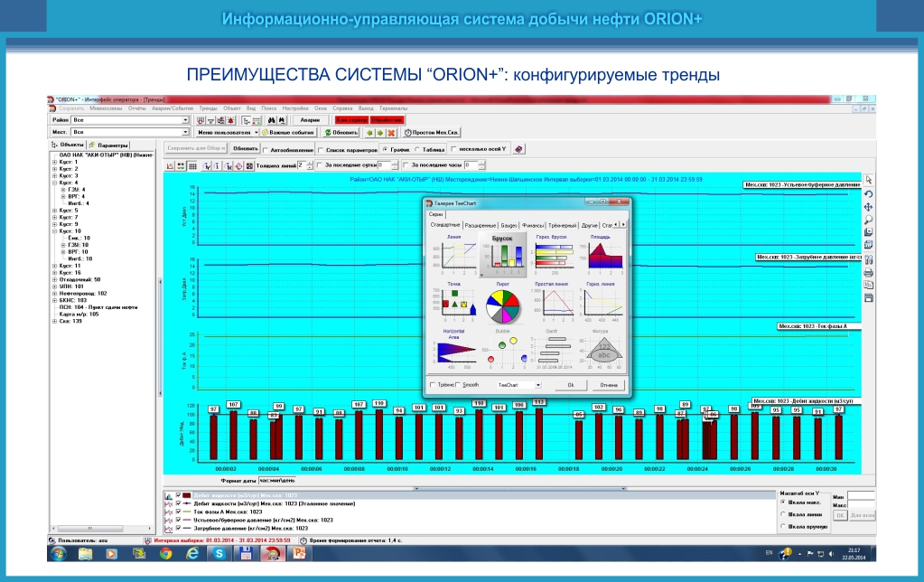Screen dimensions: 924x582
Task: Switch to the Расширенные gallery tab
Action: tap(481, 225)
